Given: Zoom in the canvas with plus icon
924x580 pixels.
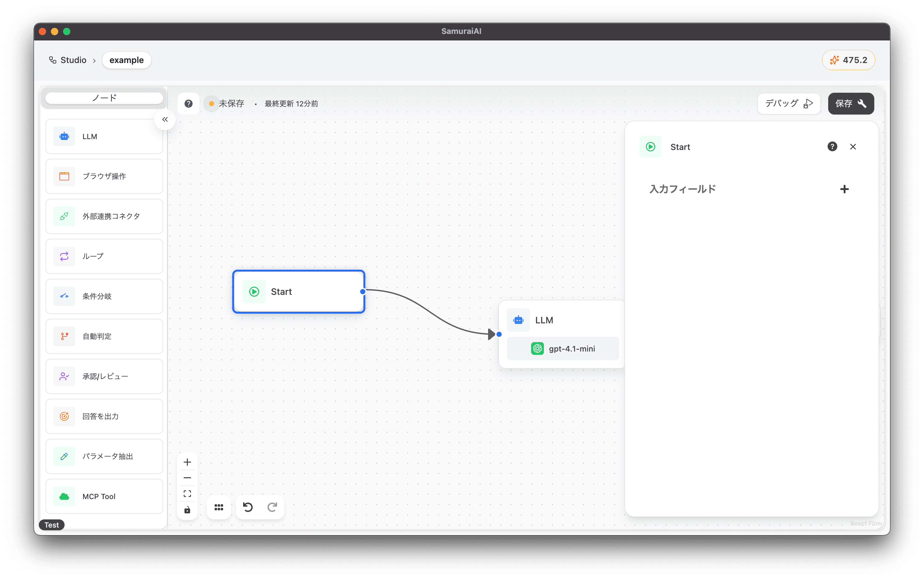Looking at the screenshot, I should (187, 462).
